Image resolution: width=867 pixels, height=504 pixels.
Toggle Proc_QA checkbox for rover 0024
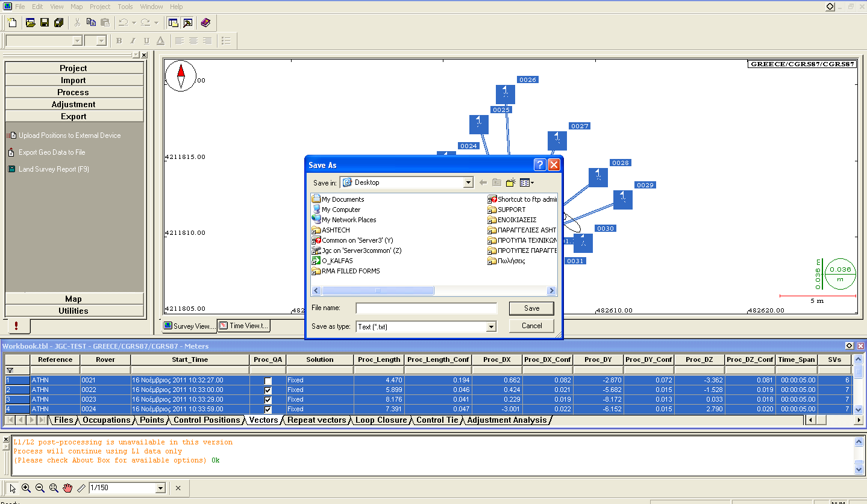tap(268, 409)
